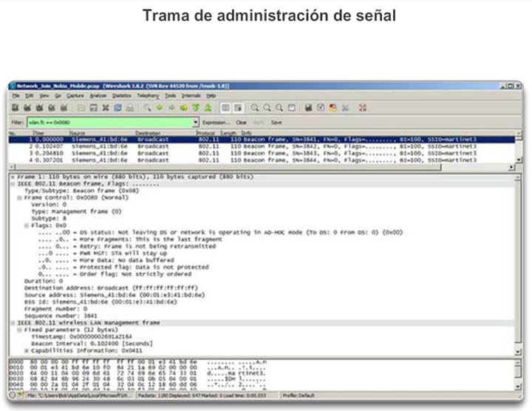The image size is (532, 411).
Task: Open the Edit menu
Action: click(x=30, y=95)
